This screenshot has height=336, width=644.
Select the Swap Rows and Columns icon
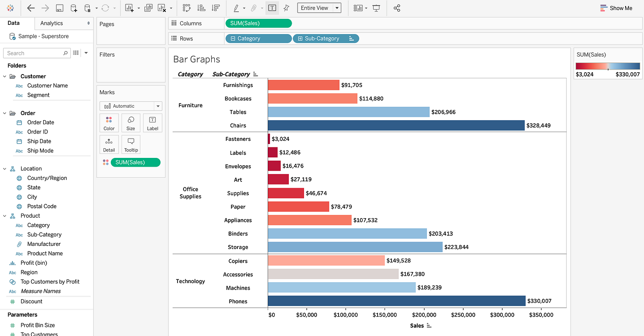[186, 8]
